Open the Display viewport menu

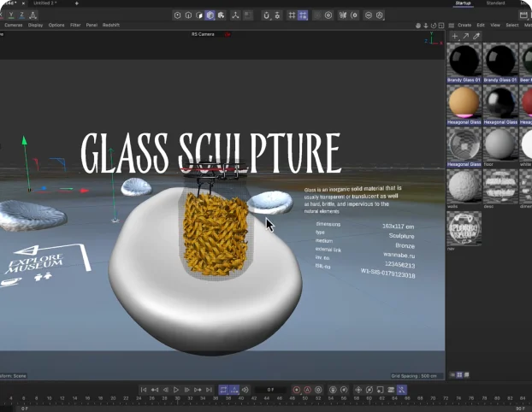(35, 25)
